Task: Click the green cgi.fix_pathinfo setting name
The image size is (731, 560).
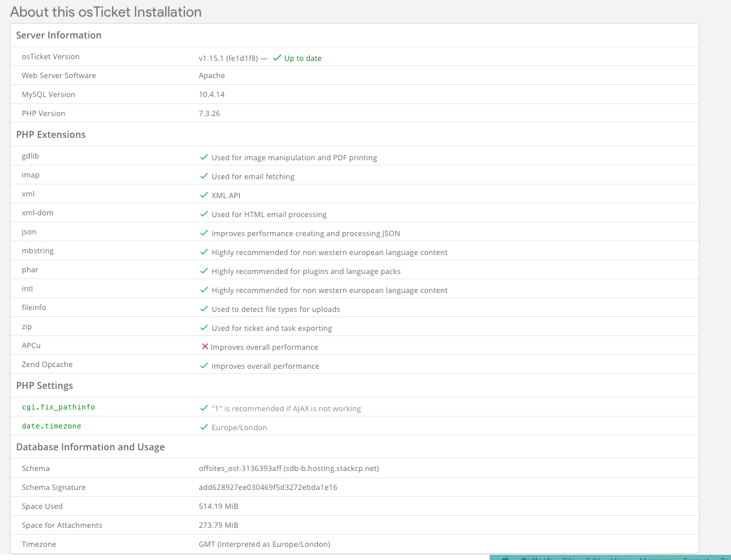Action: click(58, 407)
